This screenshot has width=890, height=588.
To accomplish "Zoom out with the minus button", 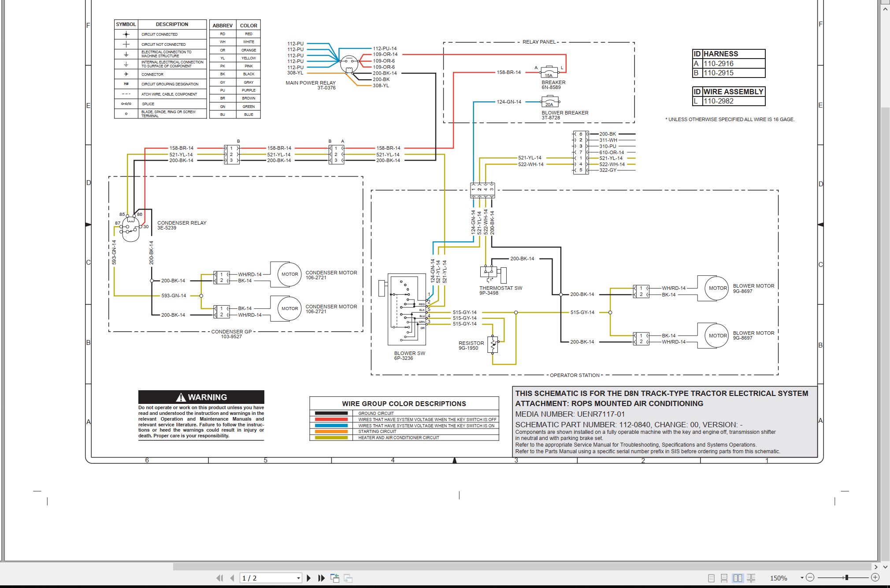I will click(x=810, y=577).
